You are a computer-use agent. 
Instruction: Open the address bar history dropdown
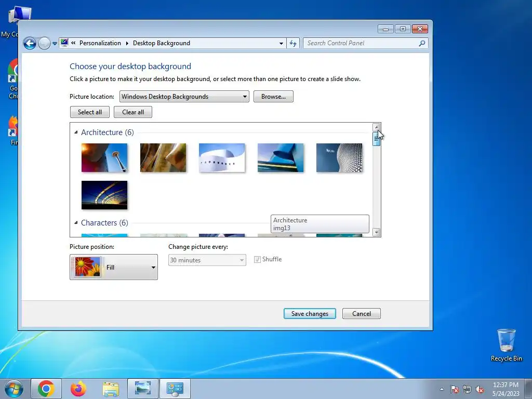[281, 44]
